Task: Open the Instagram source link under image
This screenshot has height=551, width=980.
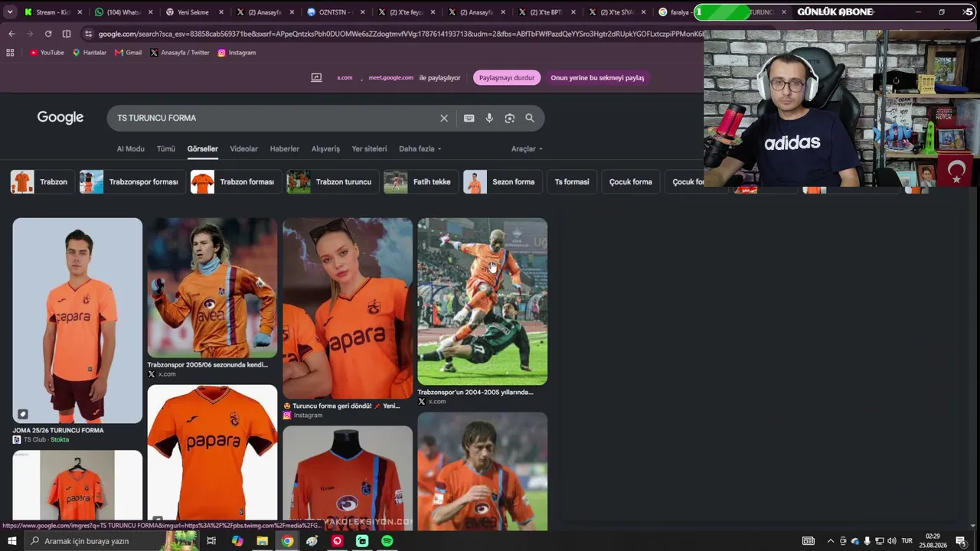Action: click(x=303, y=416)
